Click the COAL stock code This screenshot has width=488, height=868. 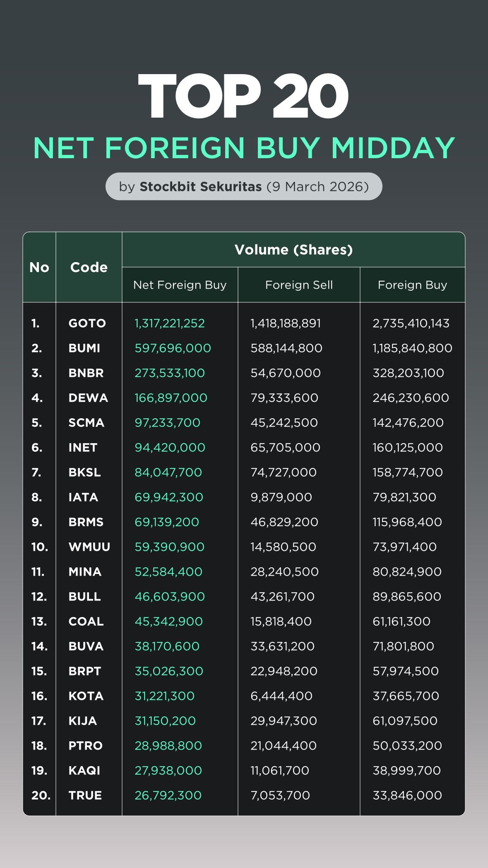pos(86,621)
